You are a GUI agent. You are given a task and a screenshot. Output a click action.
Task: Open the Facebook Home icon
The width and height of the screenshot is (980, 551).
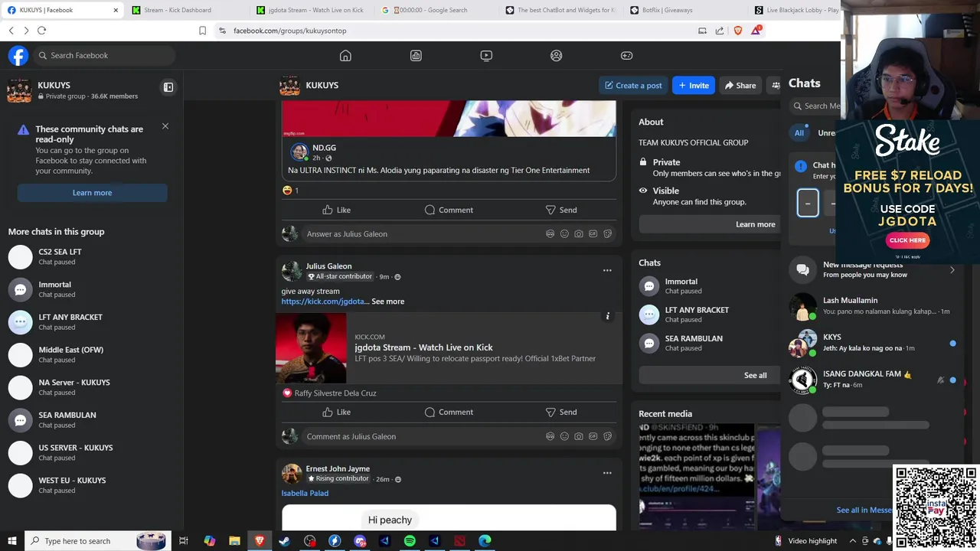[345, 55]
